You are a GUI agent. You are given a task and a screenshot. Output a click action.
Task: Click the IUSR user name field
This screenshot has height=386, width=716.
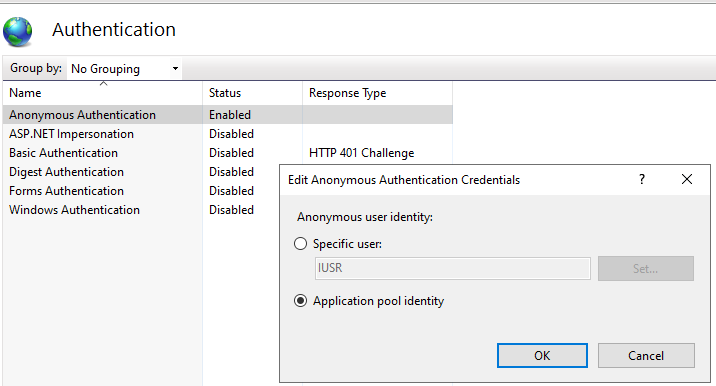453,268
